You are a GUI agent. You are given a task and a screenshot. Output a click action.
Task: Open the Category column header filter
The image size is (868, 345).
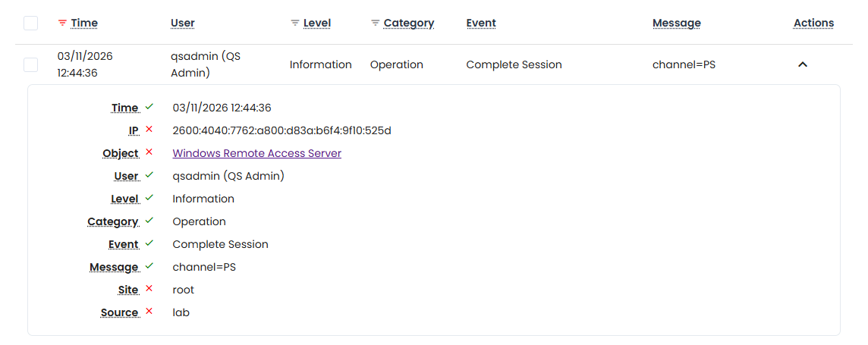pyautogui.click(x=408, y=24)
